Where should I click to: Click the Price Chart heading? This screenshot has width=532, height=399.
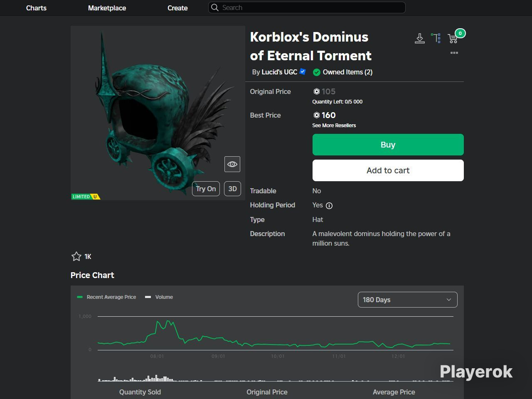click(x=92, y=275)
